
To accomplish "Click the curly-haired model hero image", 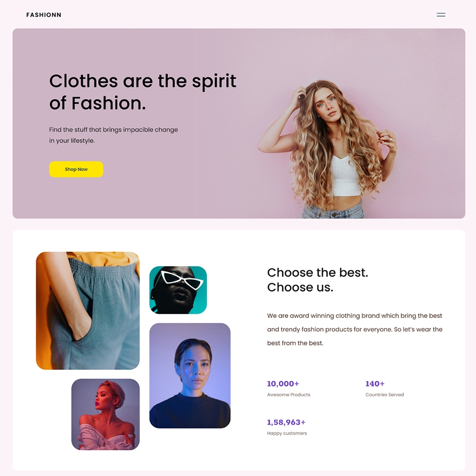I will (x=327, y=149).
